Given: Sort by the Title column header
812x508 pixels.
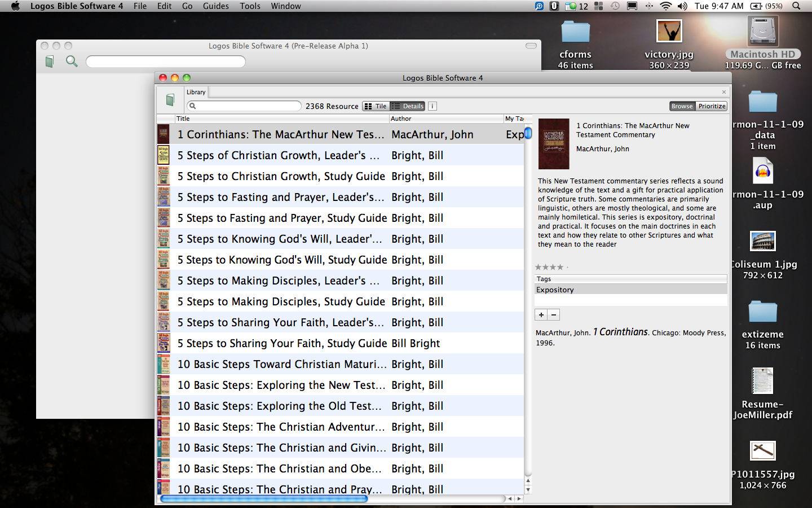Looking at the screenshot, I should coord(282,119).
